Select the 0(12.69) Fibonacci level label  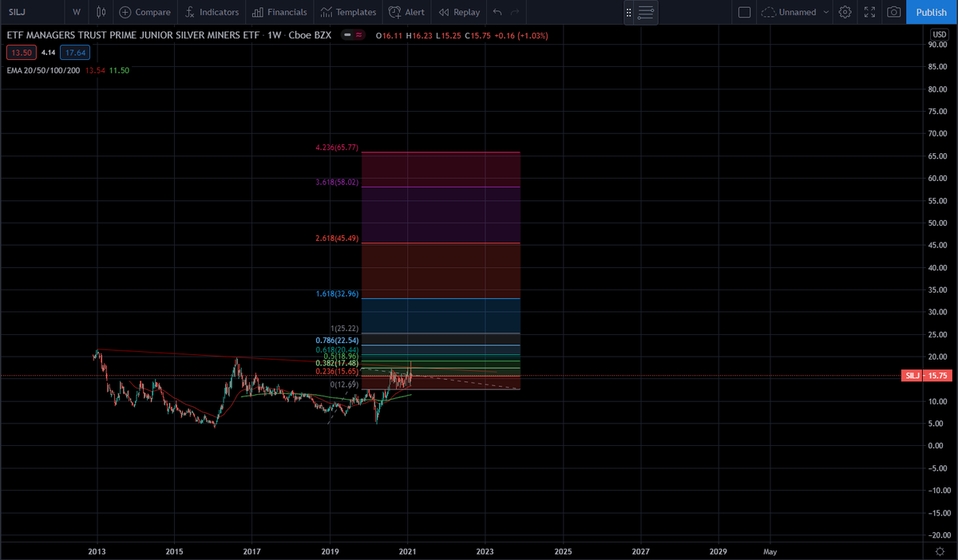tap(344, 385)
